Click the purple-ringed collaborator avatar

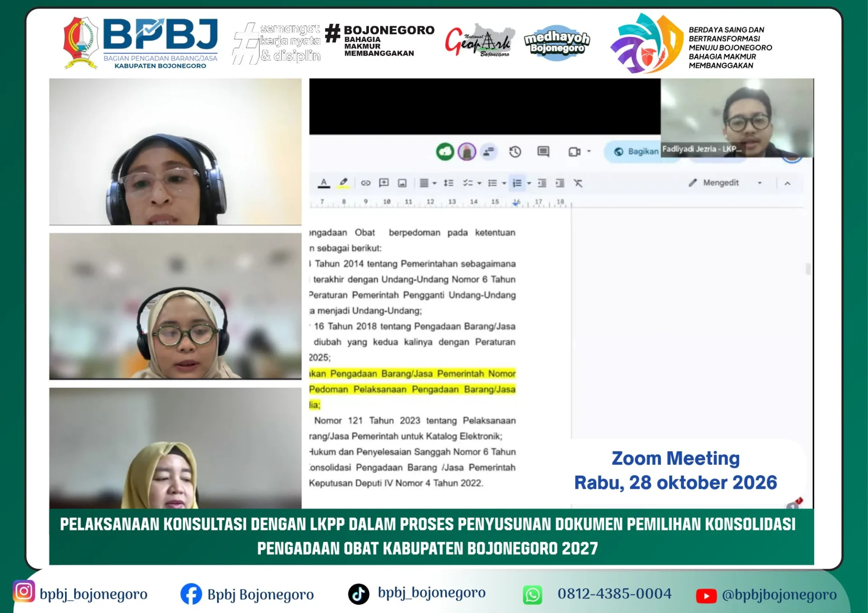coord(467,152)
